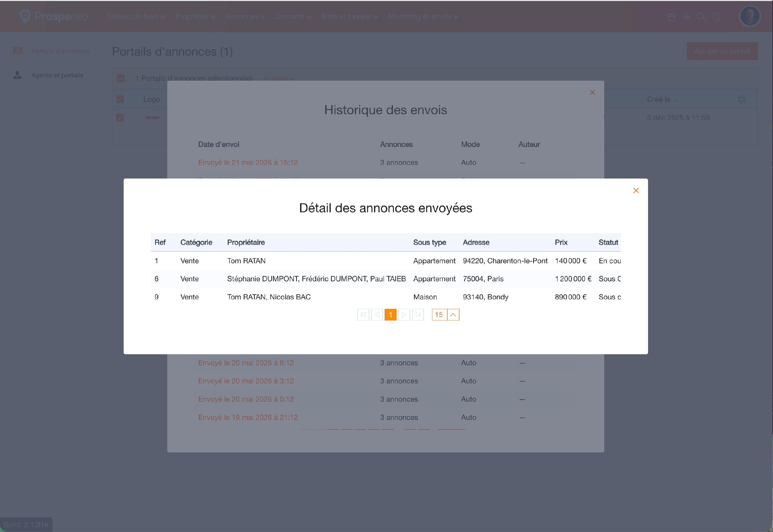This screenshot has height=532, width=773.
Task: Close the Historique des envois dialog
Action: [592, 92]
